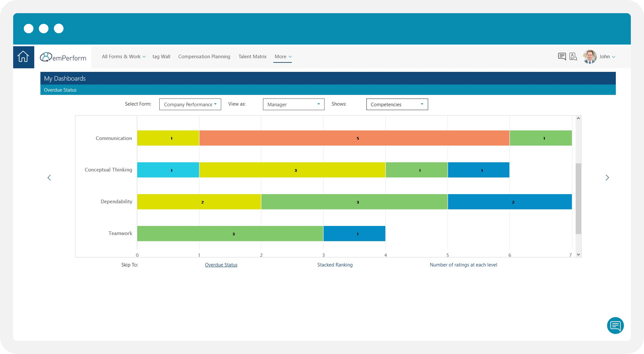644x354 pixels.
Task: Select the Talent Matrix menu item
Action: (x=252, y=56)
